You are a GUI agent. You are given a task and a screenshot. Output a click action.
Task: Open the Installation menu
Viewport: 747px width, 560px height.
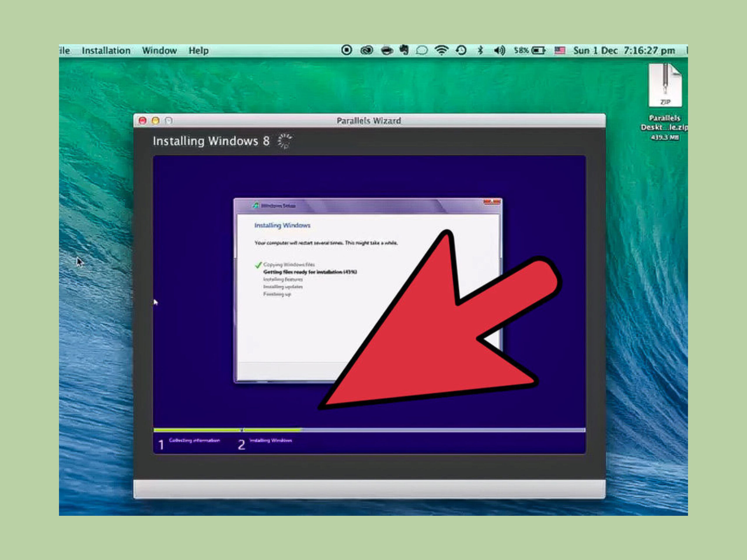[106, 51]
